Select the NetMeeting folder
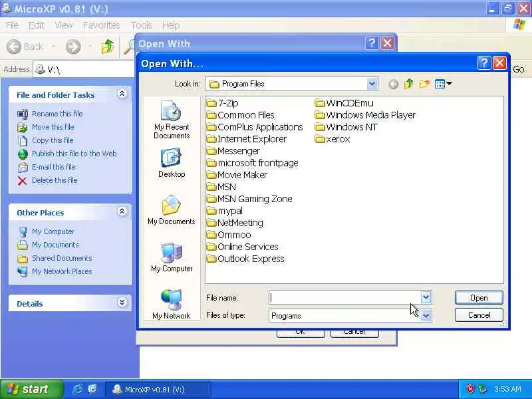 [x=235, y=223]
